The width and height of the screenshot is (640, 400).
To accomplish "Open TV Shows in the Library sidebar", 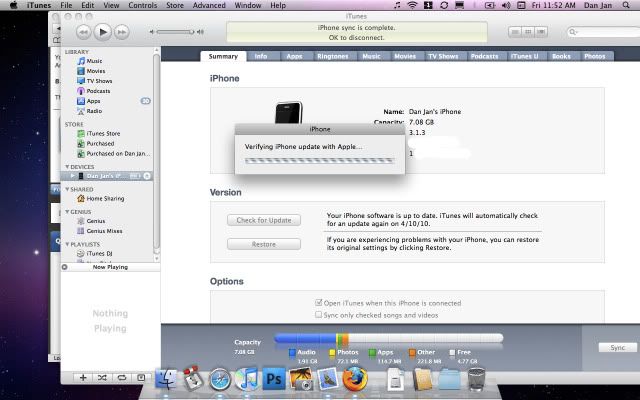I will point(99,81).
